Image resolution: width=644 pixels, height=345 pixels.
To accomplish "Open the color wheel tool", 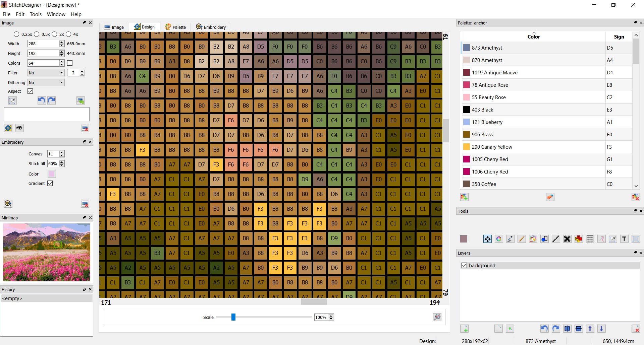I will tap(499, 239).
